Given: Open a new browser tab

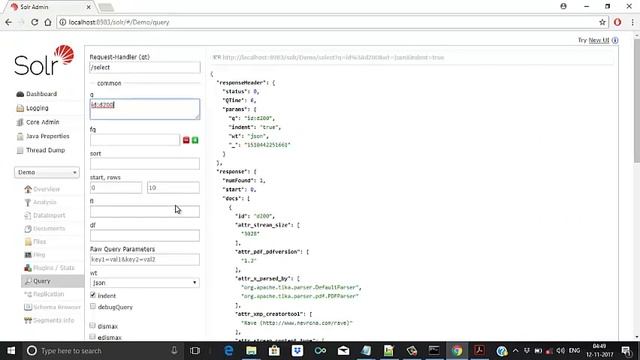Looking at the screenshot, I should pyautogui.click(x=106, y=7).
